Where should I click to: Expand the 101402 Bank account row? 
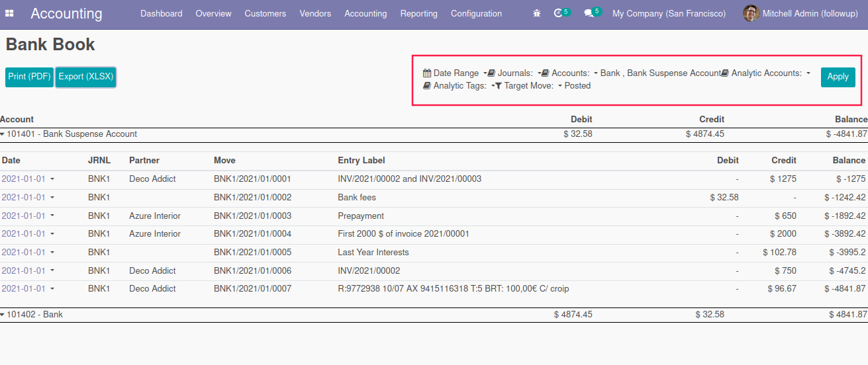[x=3, y=315]
